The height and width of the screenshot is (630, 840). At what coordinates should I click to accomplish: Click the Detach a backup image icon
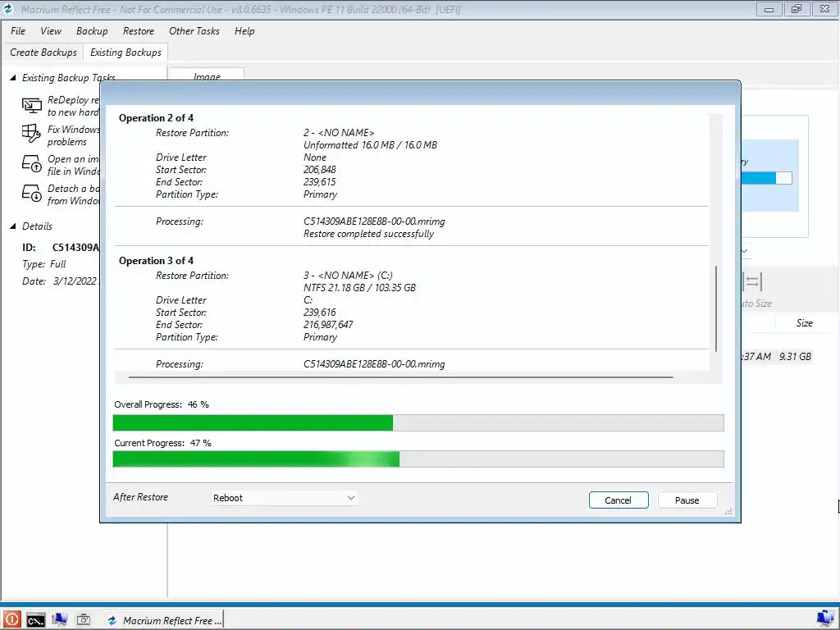pos(32,194)
